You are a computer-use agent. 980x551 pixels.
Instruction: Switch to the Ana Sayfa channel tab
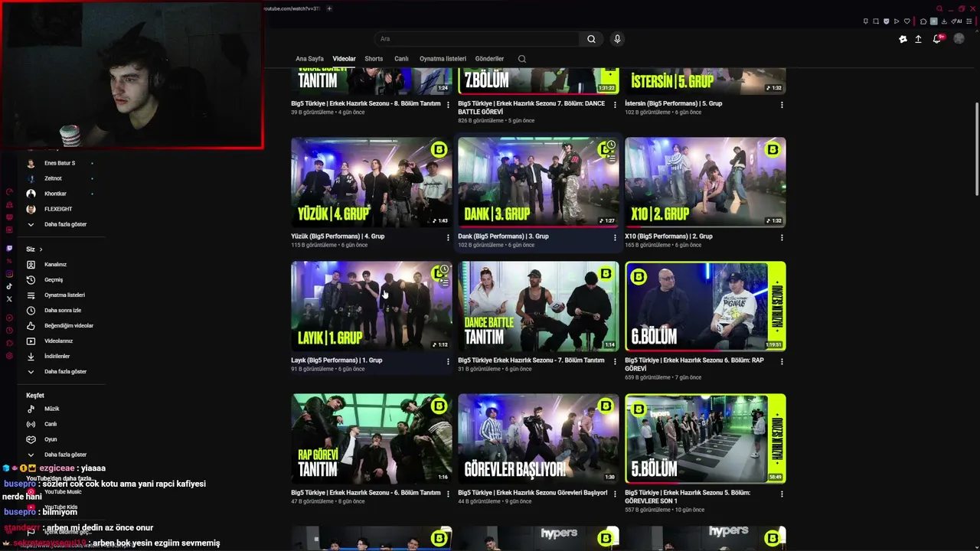point(309,59)
